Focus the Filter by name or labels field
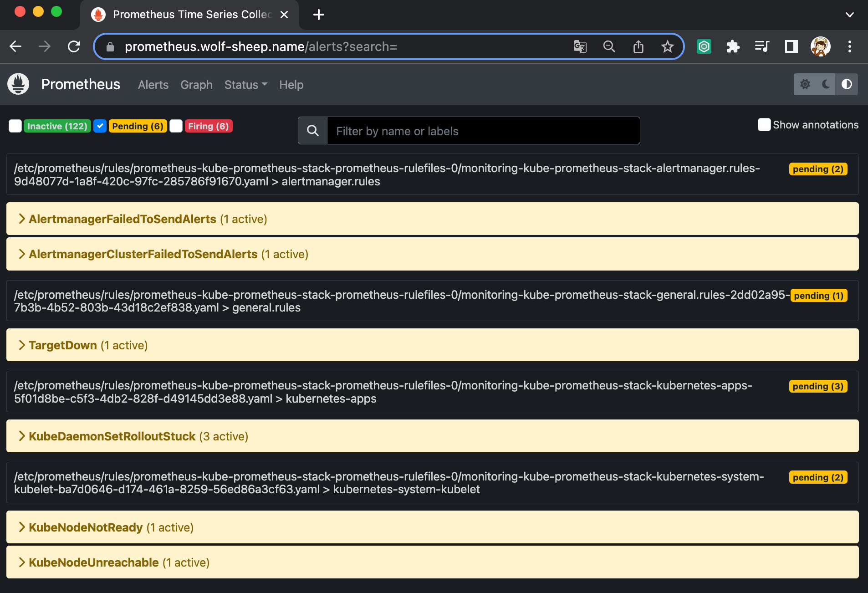868x593 pixels. point(483,131)
